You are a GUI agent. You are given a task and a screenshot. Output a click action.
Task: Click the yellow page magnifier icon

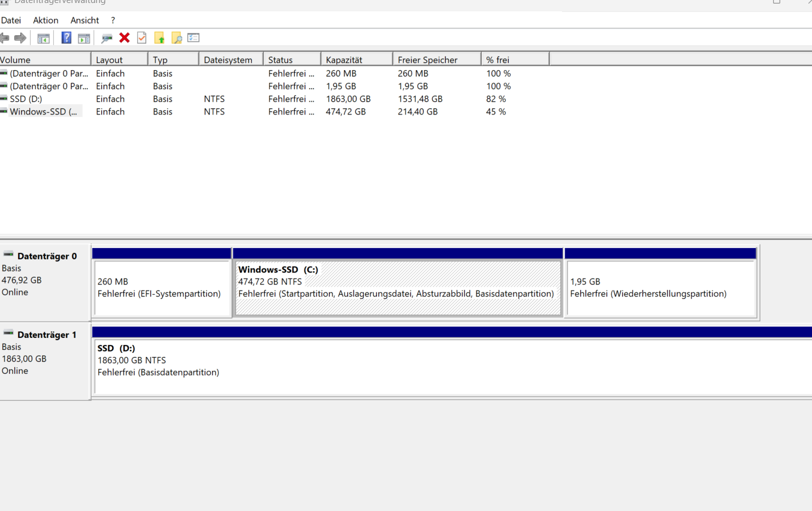pos(177,38)
